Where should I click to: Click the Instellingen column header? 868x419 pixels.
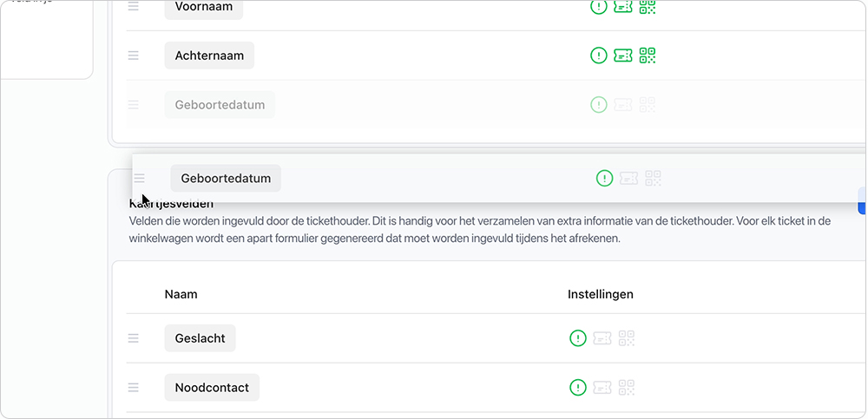click(x=601, y=294)
